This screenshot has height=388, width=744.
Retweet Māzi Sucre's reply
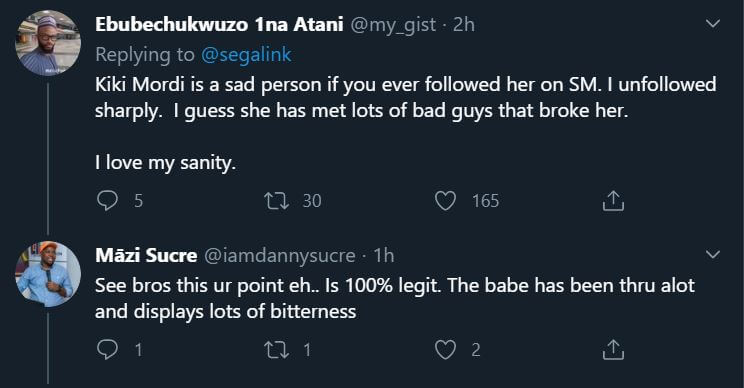[x=276, y=350]
